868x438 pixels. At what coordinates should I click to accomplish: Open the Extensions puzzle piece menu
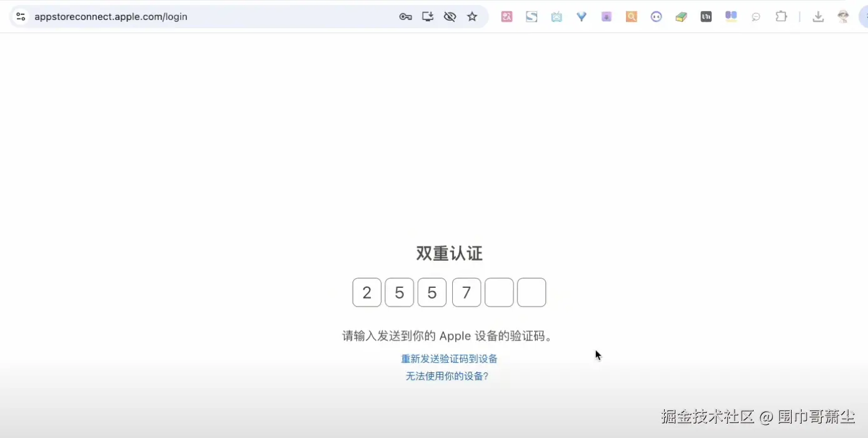point(781,17)
